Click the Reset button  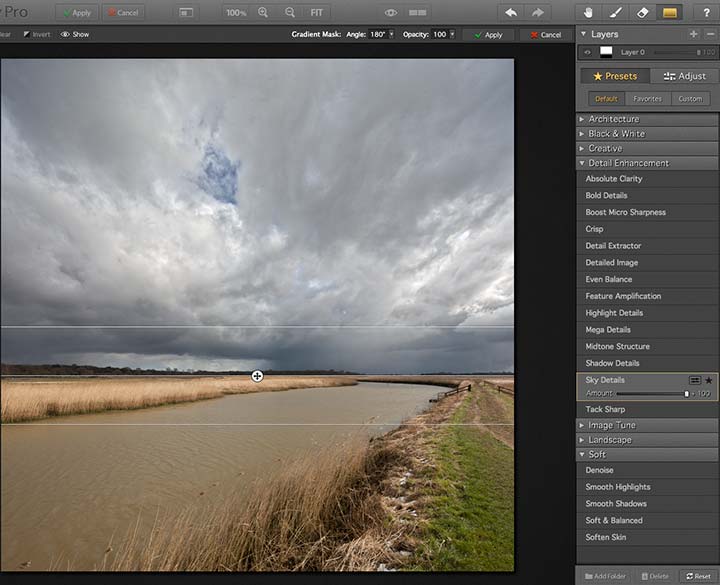[x=698, y=576]
